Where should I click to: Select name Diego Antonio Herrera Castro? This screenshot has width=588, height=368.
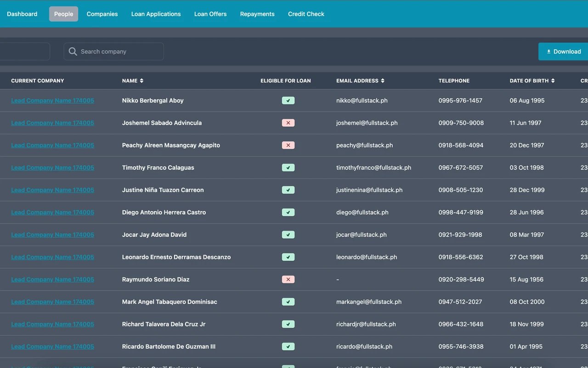[164, 213]
